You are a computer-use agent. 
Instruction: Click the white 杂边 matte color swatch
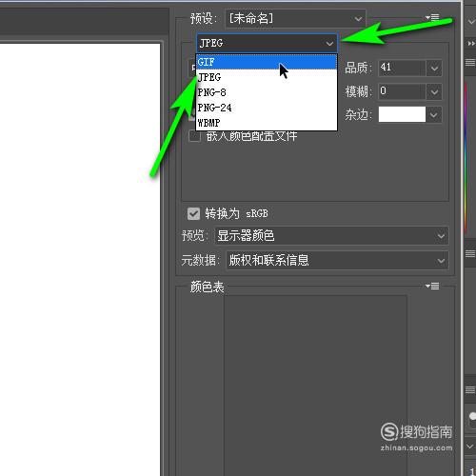[x=402, y=114]
